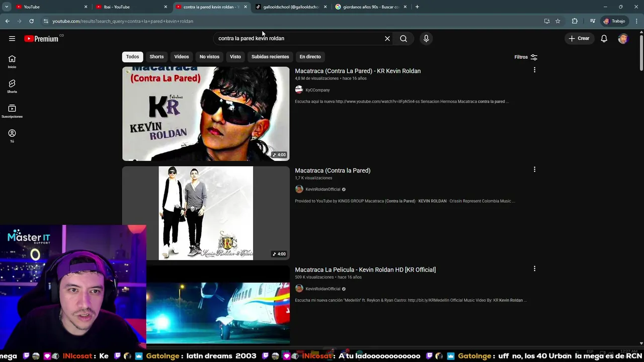Run search with the magnifier button

(404, 38)
